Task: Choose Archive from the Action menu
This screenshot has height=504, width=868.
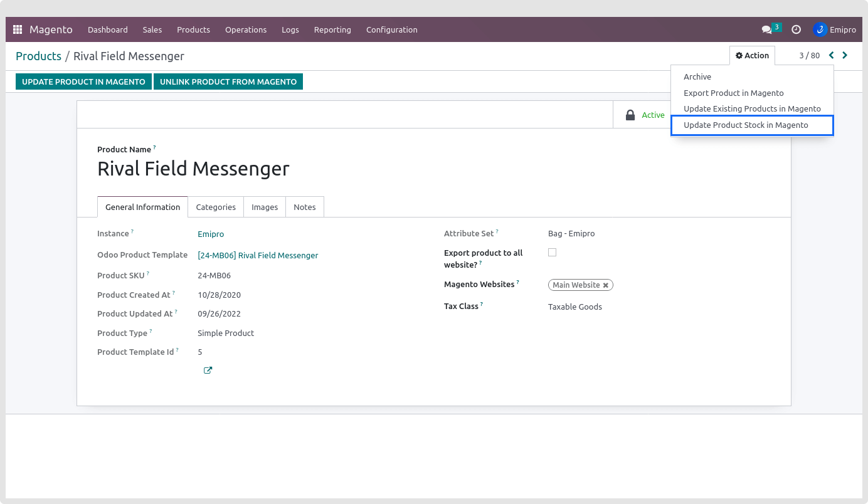Action: 697,76
